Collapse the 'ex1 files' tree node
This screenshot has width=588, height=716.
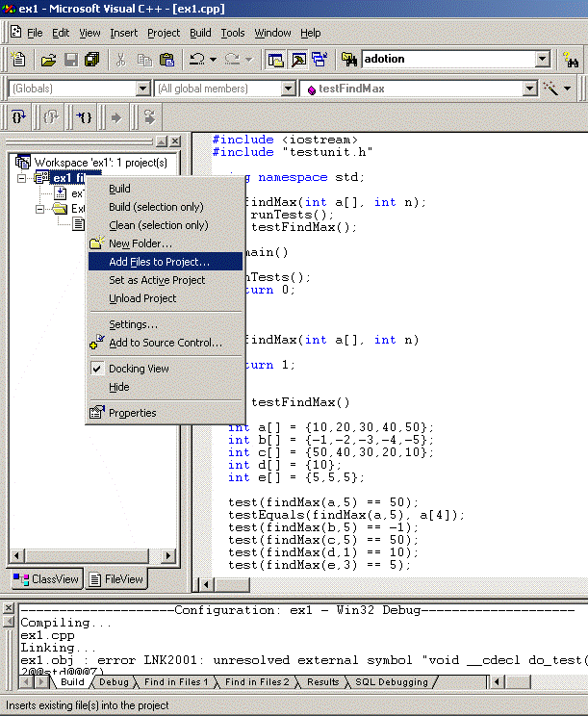21,178
